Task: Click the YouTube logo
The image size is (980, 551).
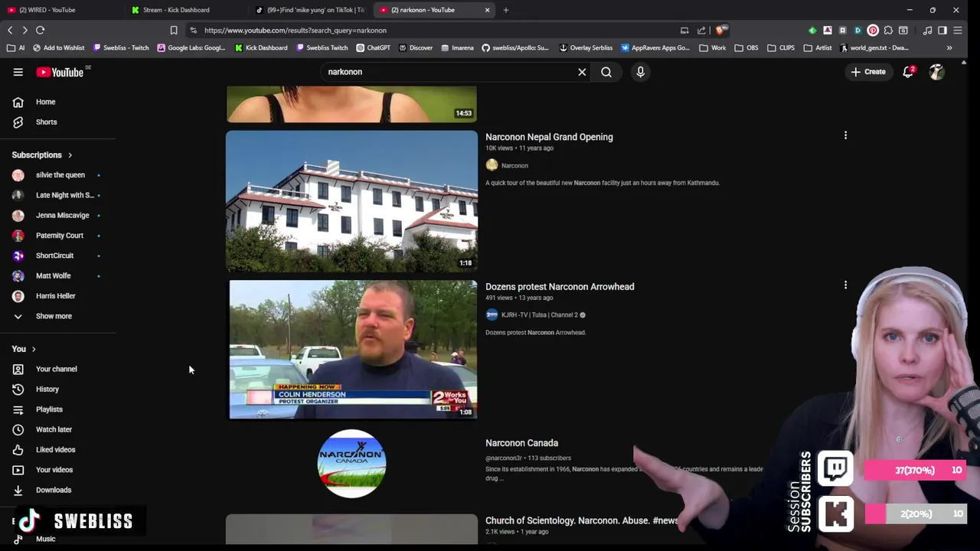Action: pos(60,72)
